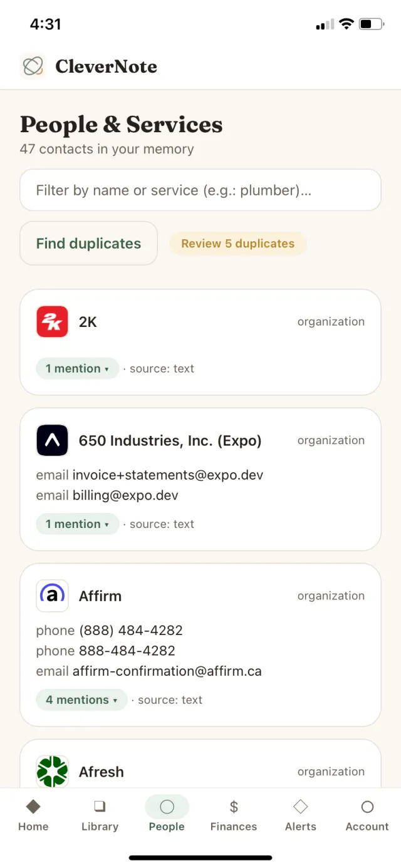Focus the filter by name or service field
The width and height of the screenshot is (401, 868).
click(200, 190)
